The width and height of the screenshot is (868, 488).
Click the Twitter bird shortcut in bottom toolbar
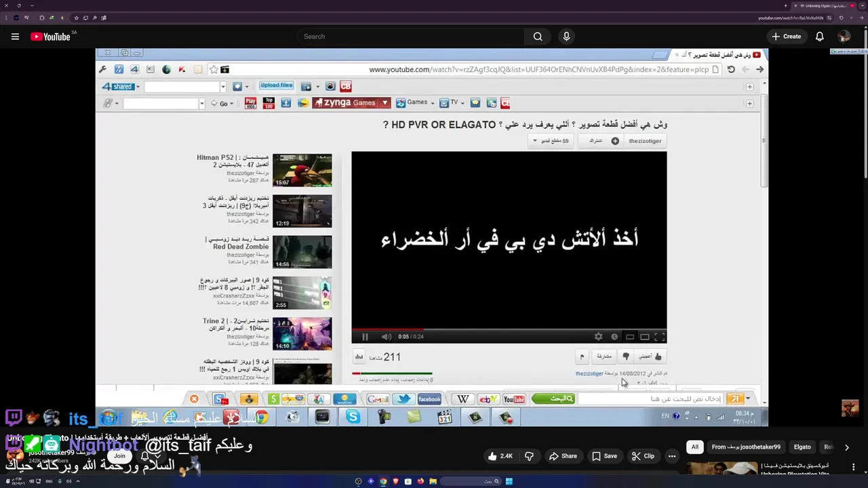(x=404, y=399)
